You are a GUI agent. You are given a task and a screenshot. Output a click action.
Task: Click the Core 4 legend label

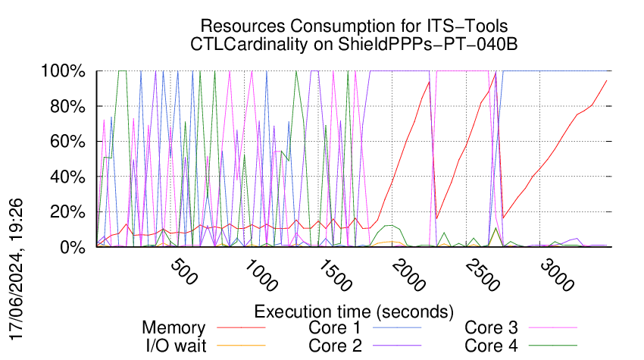[x=491, y=346]
